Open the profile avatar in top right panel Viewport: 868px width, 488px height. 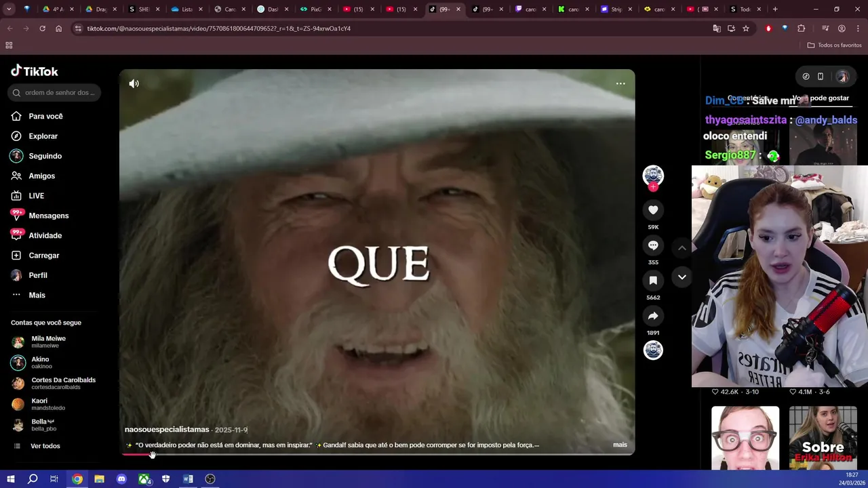click(842, 77)
